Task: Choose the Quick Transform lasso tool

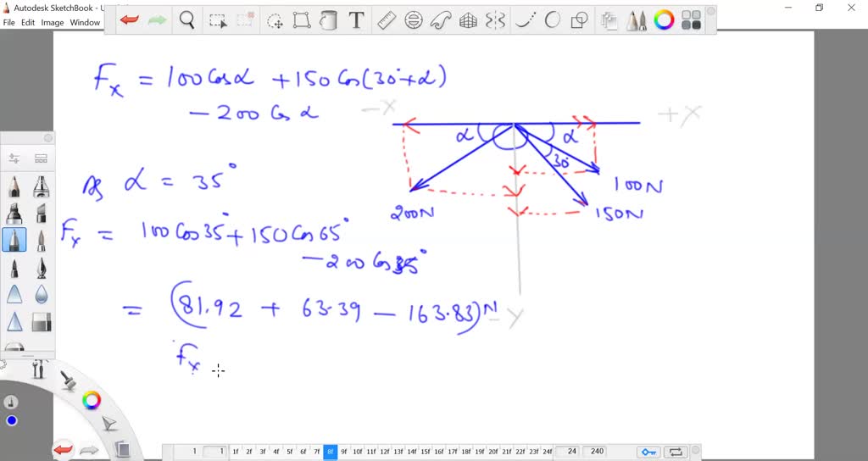Action: pyautogui.click(x=275, y=21)
